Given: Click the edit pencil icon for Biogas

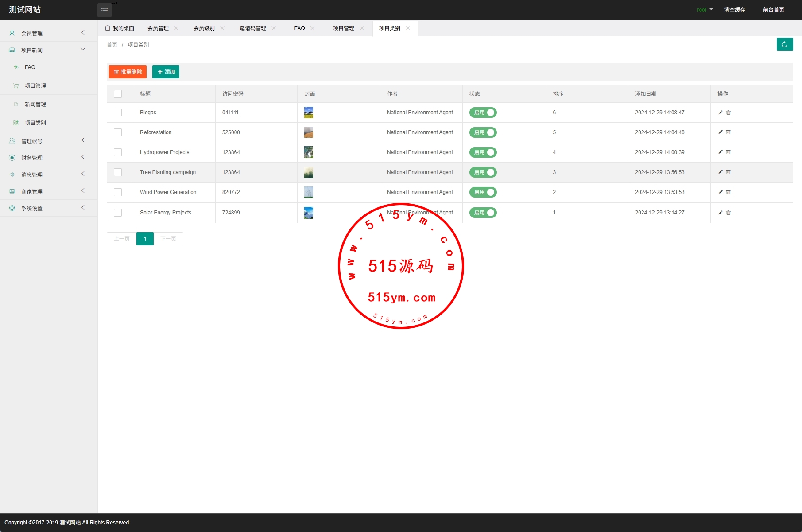Looking at the screenshot, I should pyautogui.click(x=721, y=113).
